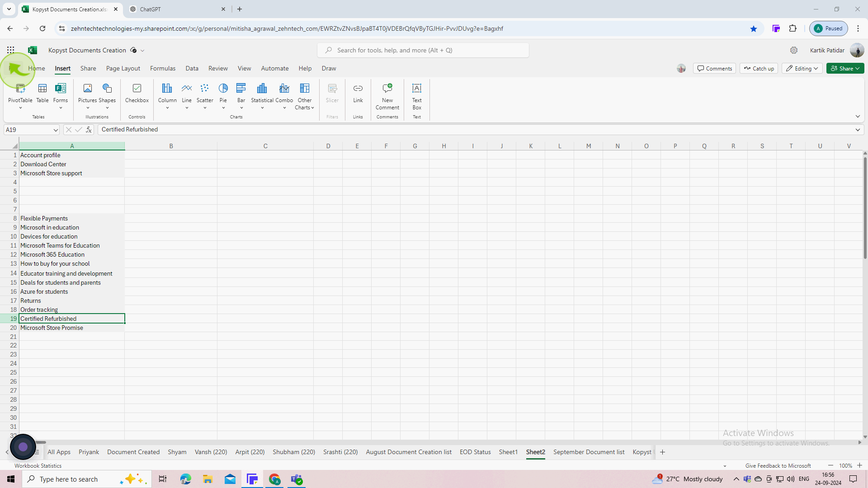Select cell Microsoft Store Promise
The image size is (868, 488).
(72, 328)
